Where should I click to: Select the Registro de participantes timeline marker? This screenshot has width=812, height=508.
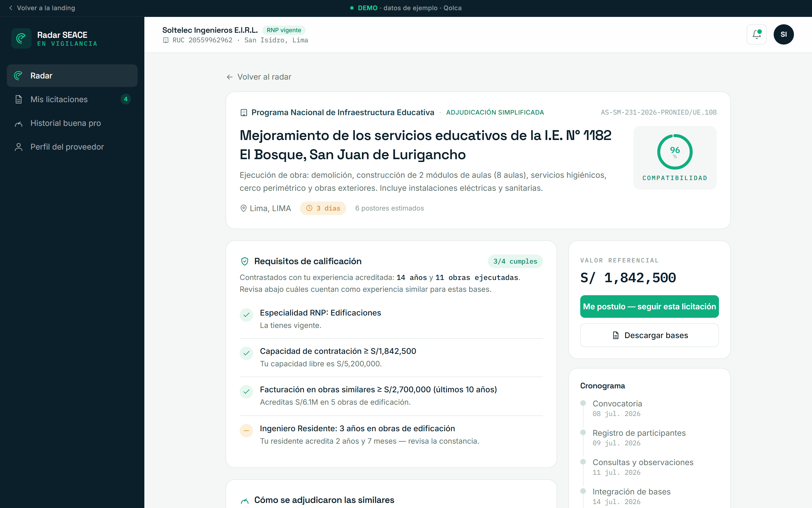583,432
